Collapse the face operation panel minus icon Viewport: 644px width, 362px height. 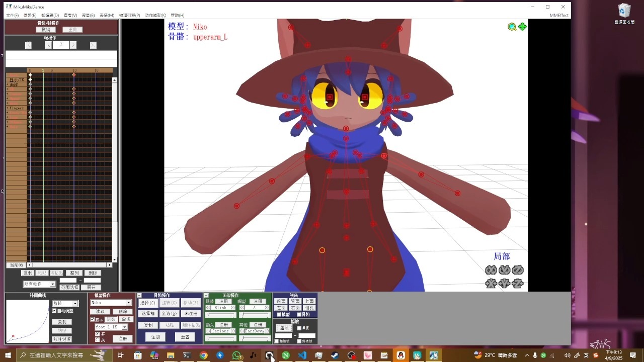(x=206, y=296)
